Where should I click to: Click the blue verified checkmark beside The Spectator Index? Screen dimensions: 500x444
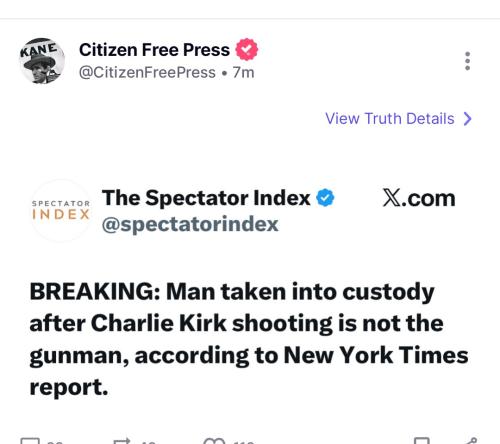[x=325, y=198]
